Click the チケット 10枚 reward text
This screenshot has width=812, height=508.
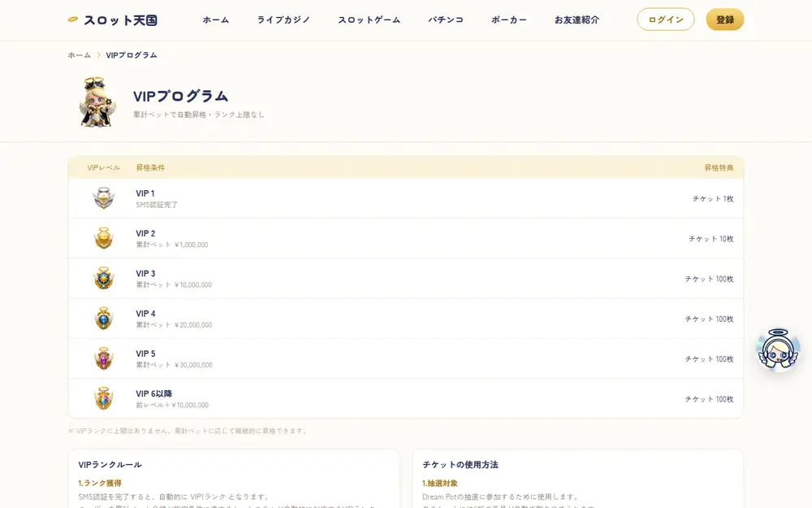click(x=711, y=238)
